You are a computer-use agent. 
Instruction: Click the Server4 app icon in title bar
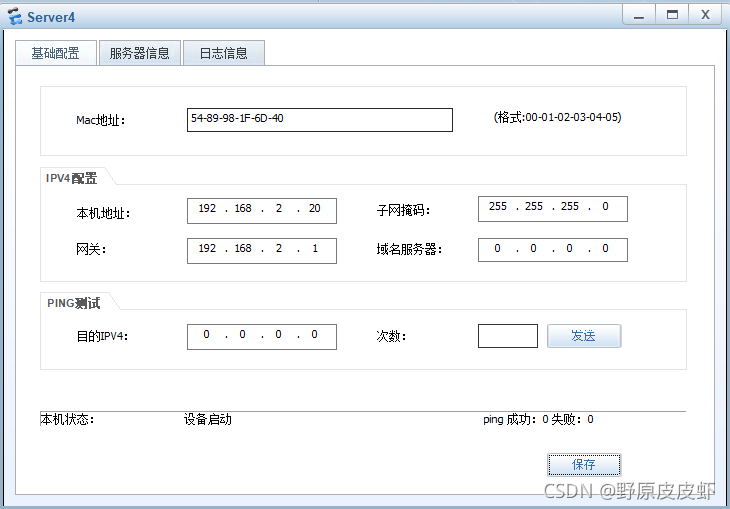pos(15,16)
